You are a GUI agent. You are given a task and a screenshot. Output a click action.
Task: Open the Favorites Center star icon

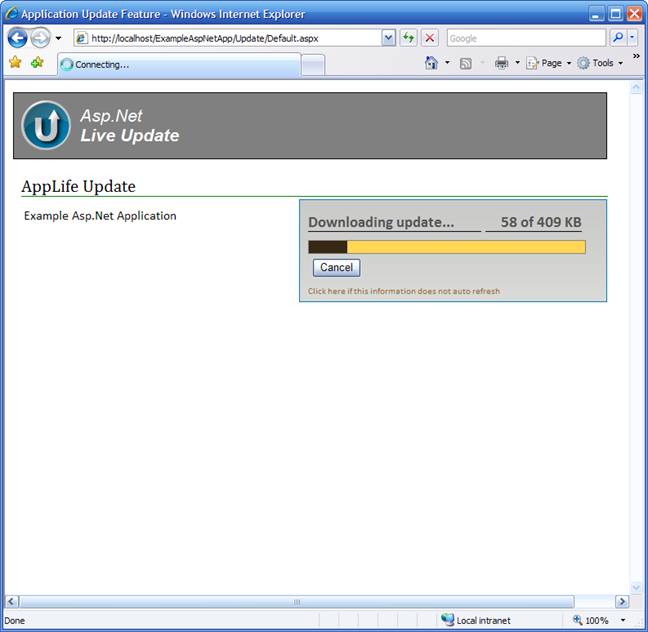pos(15,62)
